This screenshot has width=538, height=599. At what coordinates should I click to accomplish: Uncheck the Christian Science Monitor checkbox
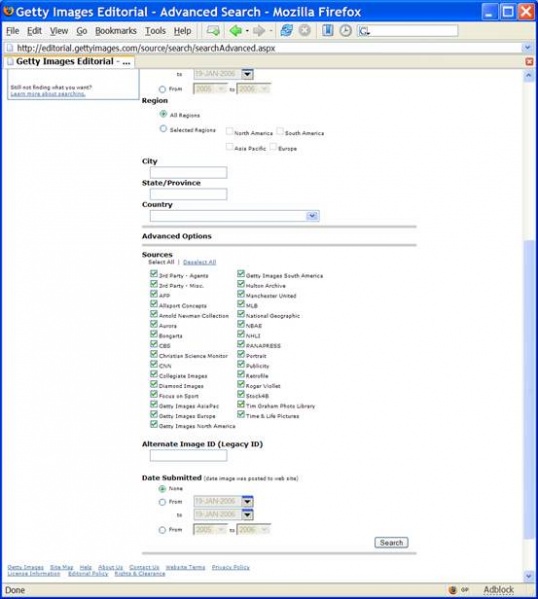pos(154,354)
